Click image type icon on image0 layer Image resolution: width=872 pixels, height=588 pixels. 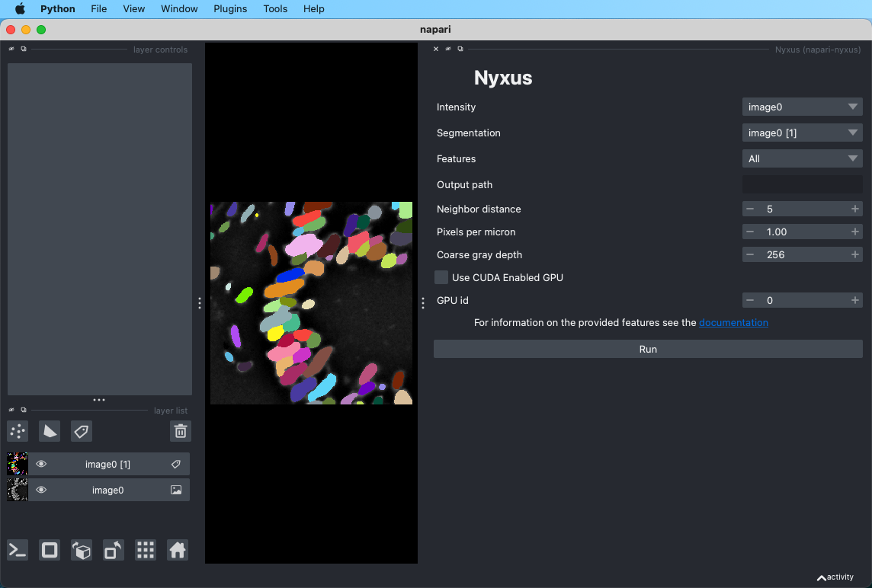click(x=176, y=490)
